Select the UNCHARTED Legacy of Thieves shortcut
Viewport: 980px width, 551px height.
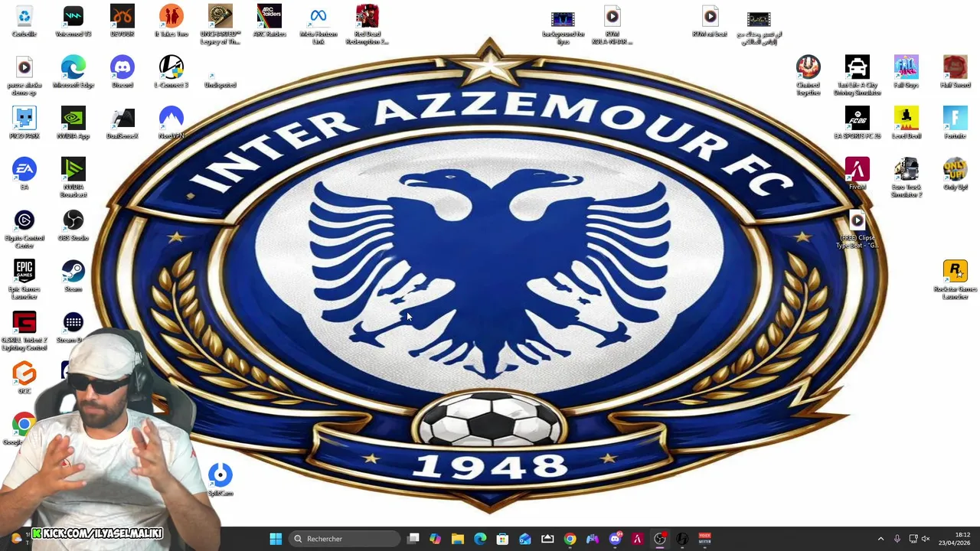tap(220, 24)
